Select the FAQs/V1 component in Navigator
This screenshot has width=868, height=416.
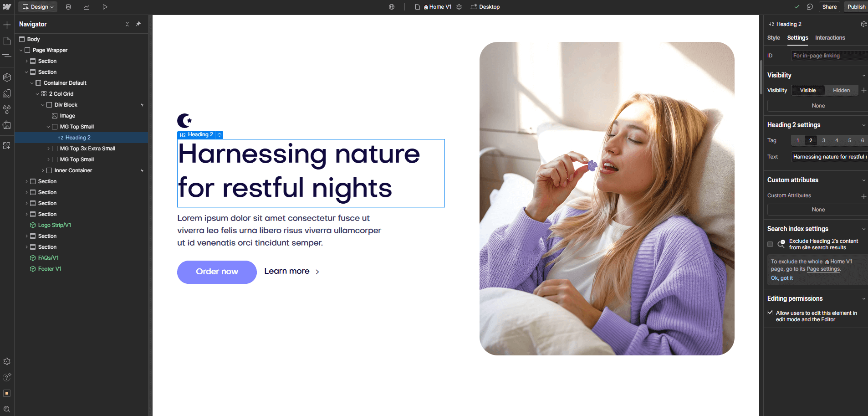pyautogui.click(x=47, y=257)
